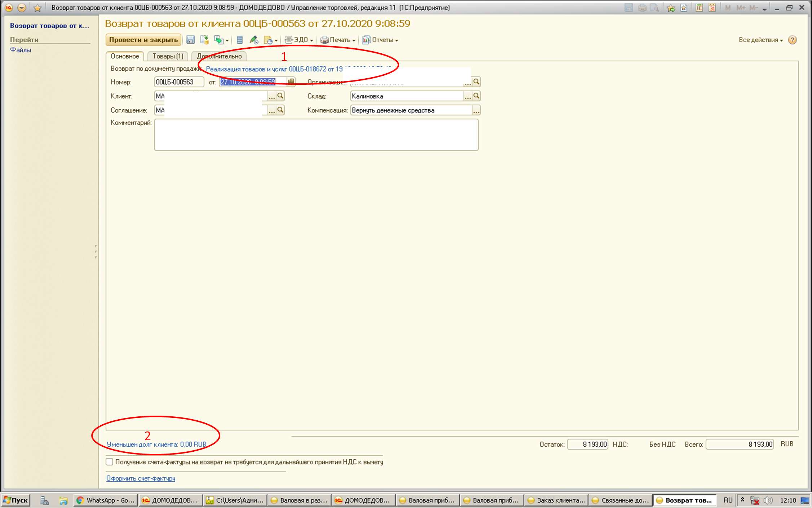Click magnifier icon next to Клиент field
812x508 pixels.
[280, 96]
